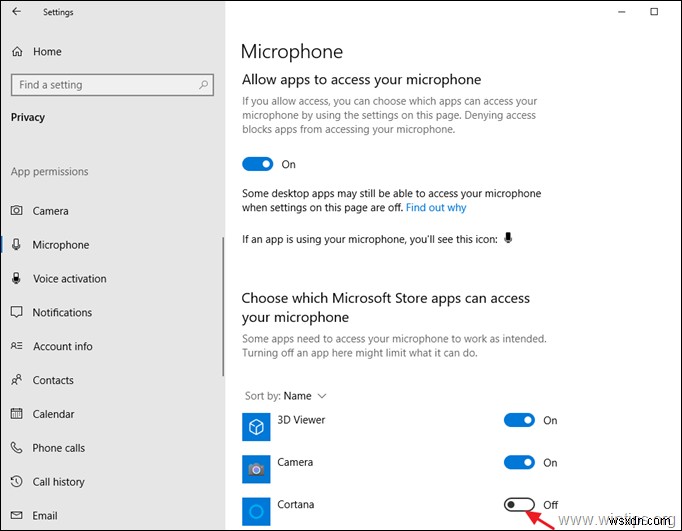Click the Find a setting search box
The width and height of the screenshot is (682, 531).
click(x=112, y=84)
